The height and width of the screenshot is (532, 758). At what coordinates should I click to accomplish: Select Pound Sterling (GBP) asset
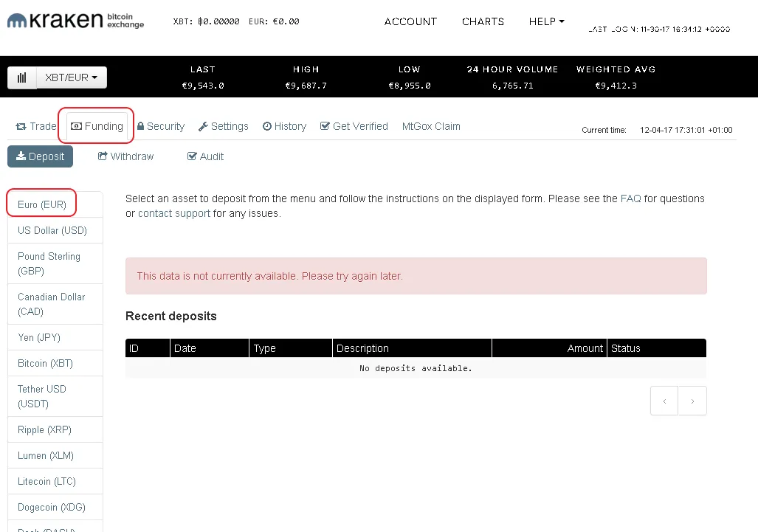[55, 263]
